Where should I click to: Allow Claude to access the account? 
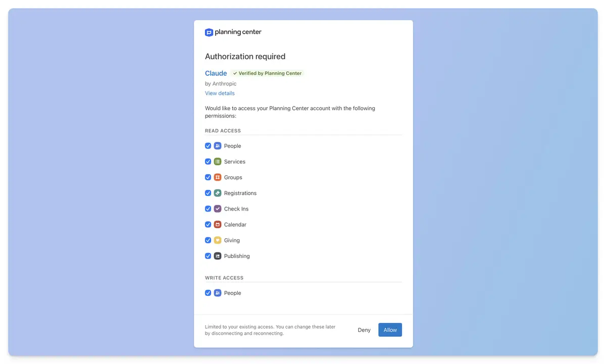(390, 330)
